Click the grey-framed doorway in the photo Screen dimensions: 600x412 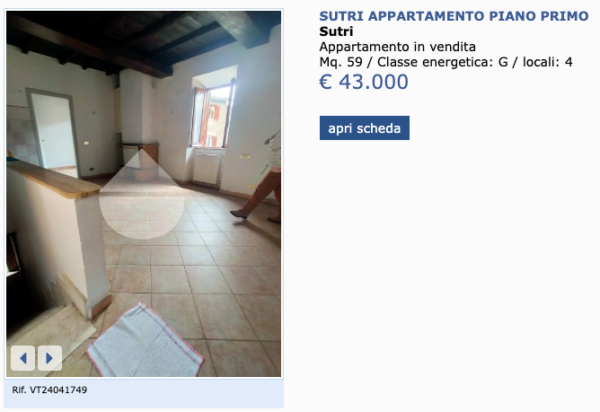click(x=53, y=131)
